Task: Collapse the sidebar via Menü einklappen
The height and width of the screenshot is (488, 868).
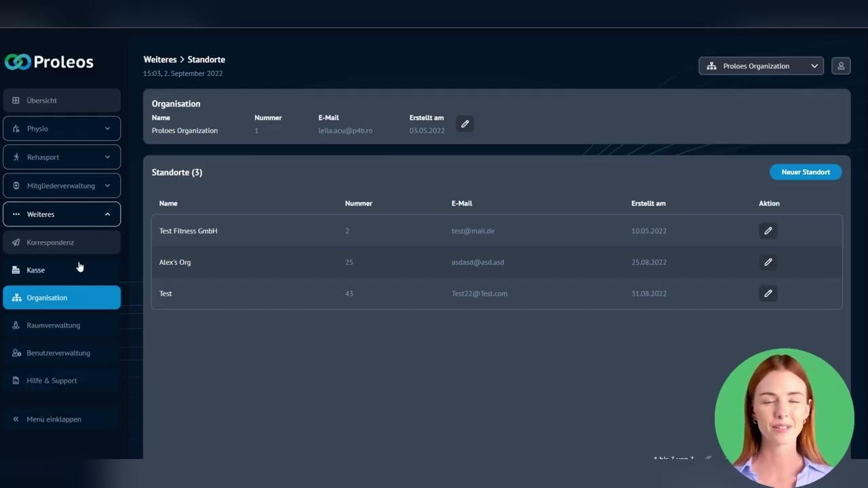Action: point(62,420)
